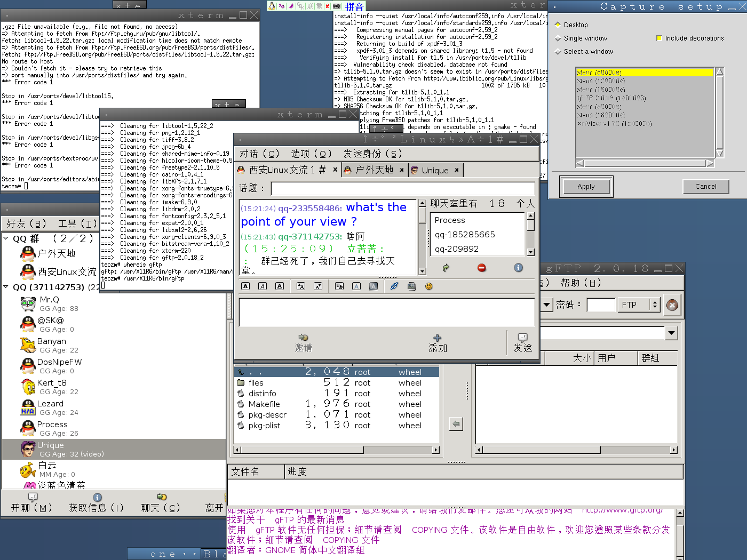Select the Lezard buddy avatar
The width and height of the screenshot is (747, 560).
tap(28, 407)
